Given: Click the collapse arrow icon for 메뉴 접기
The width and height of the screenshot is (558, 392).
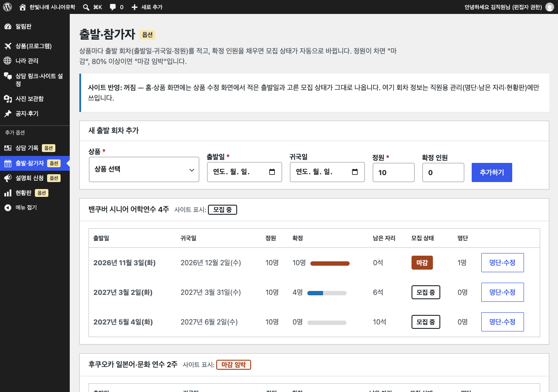Looking at the screenshot, I should (x=8, y=208).
